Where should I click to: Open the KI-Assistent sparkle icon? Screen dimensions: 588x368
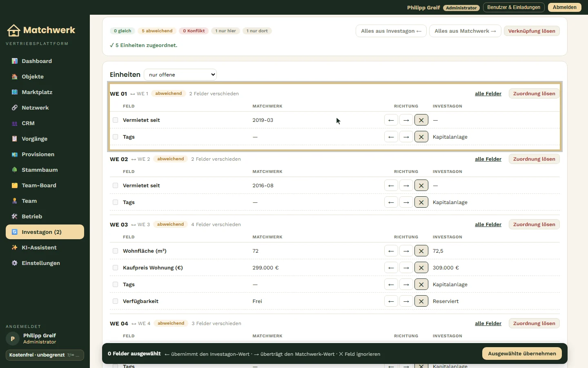pyautogui.click(x=15, y=247)
